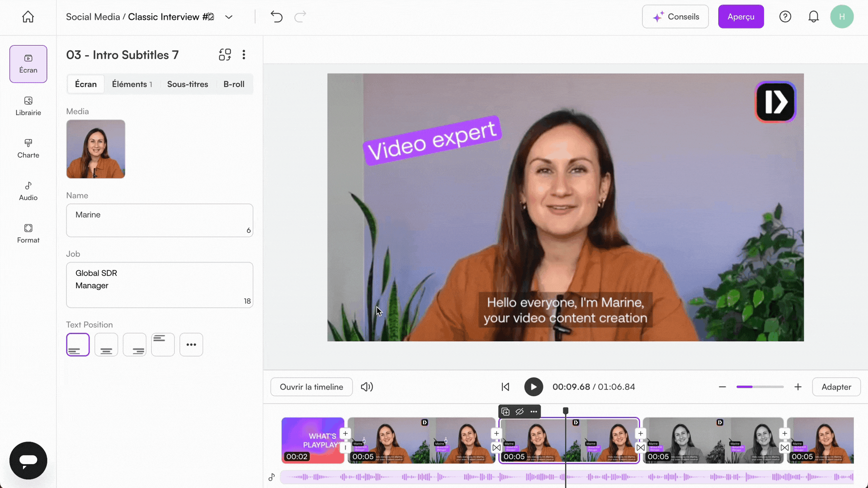
Task: Show more text position options
Action: (191, 345)
